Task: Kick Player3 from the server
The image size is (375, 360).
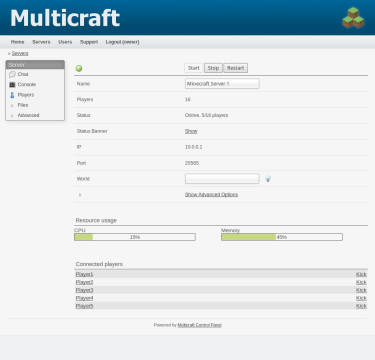Action: 361,290
